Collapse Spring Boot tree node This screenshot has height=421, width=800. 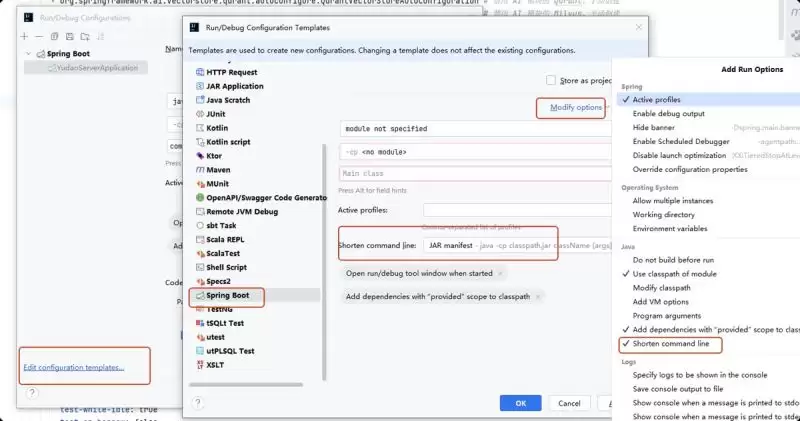[29, 54]
